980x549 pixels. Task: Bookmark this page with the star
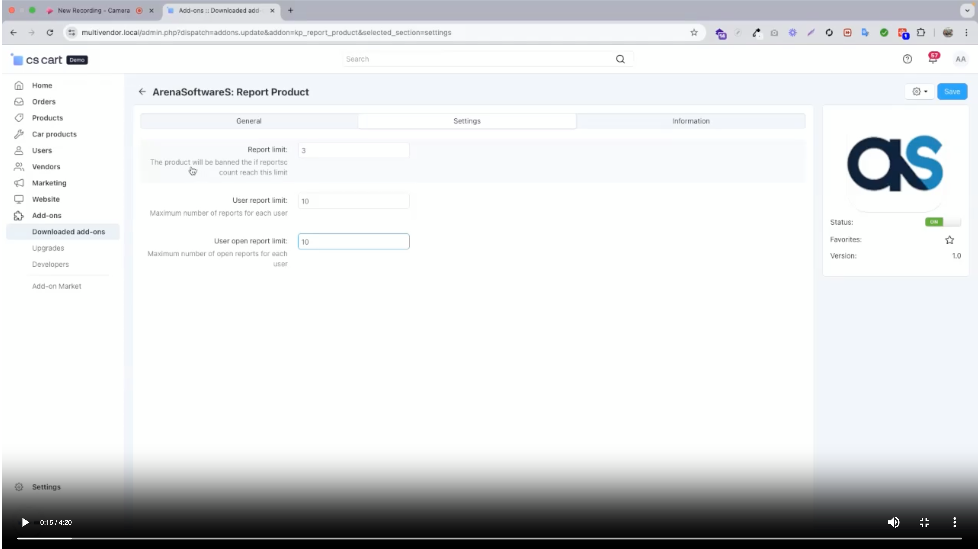point(694,33)
